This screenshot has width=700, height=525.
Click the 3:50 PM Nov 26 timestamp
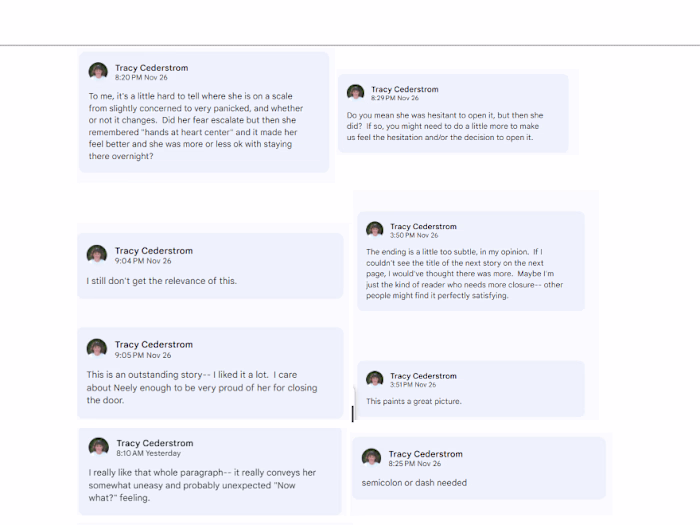(x=414, y=235)
